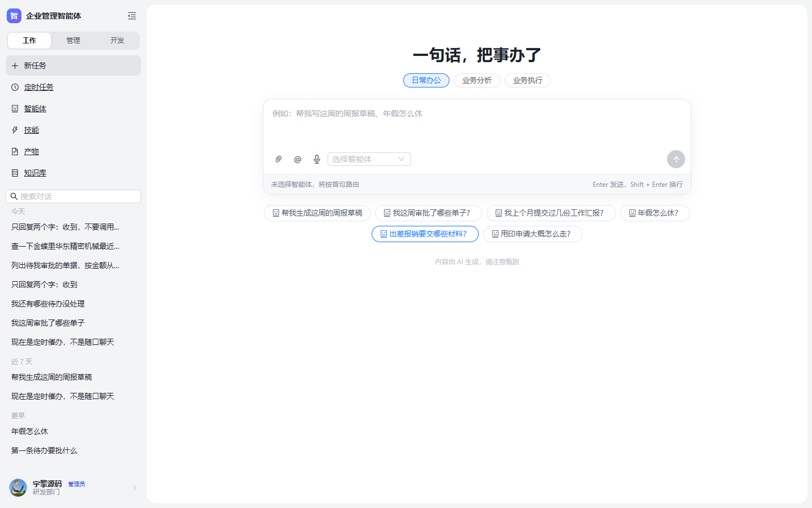The image size is (812, 508).
Task: Click the clock icon beside 定时任务
Action: [15, 87]
